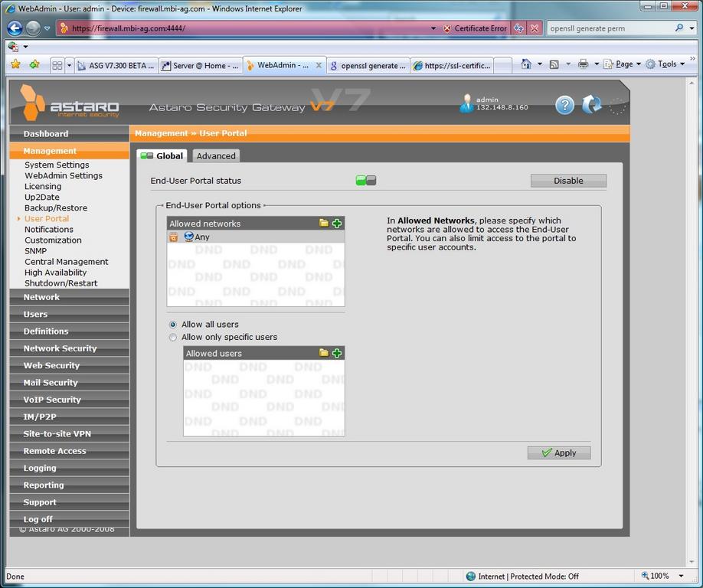Switch to ASG V7.300 BETA browser tab
The image size is (703, 588).
click(116, 65)
